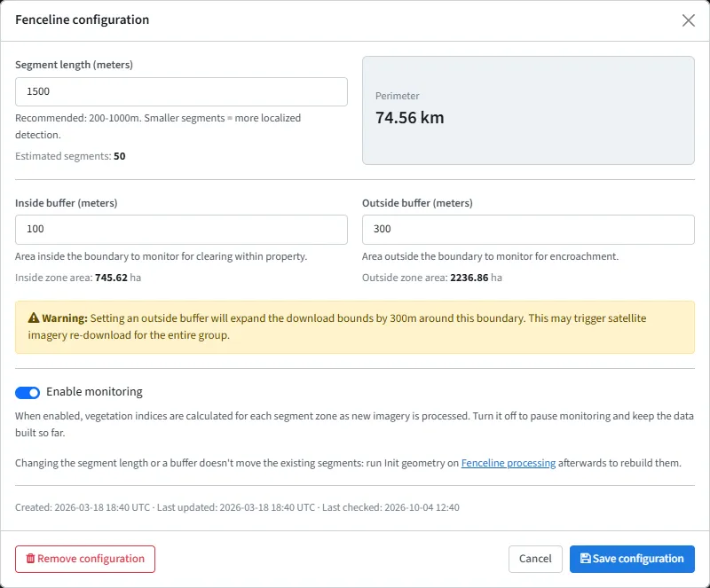Click the Remove configuration button
This screenshot has height=588, width=710.
pyautogui.click(x=85, y=559)
